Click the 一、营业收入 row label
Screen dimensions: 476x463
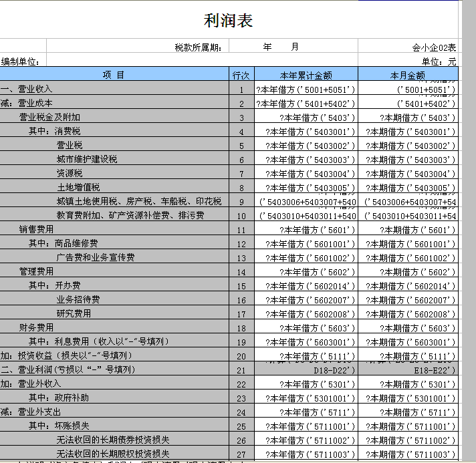tap(27, 89)
